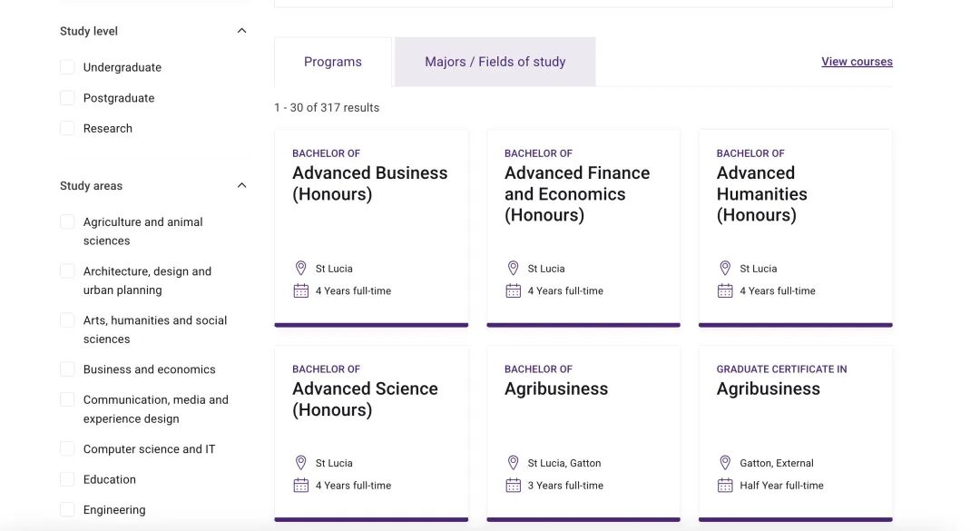The width and height of the screenshot is (980, 531).
Task: Select the Computer science and IT checkbox
Action: tap(67, 449)
